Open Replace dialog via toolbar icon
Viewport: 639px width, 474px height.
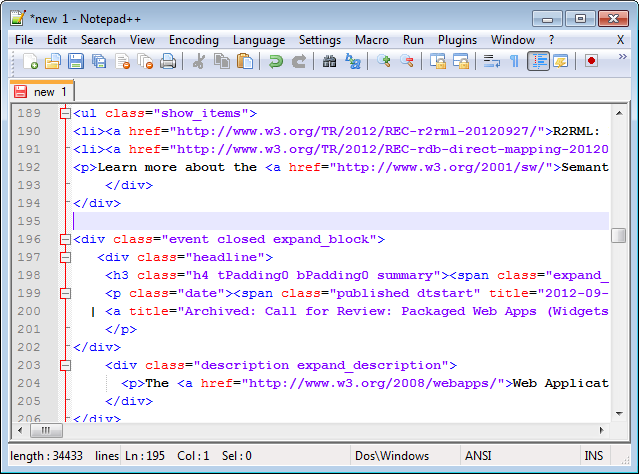353,62
